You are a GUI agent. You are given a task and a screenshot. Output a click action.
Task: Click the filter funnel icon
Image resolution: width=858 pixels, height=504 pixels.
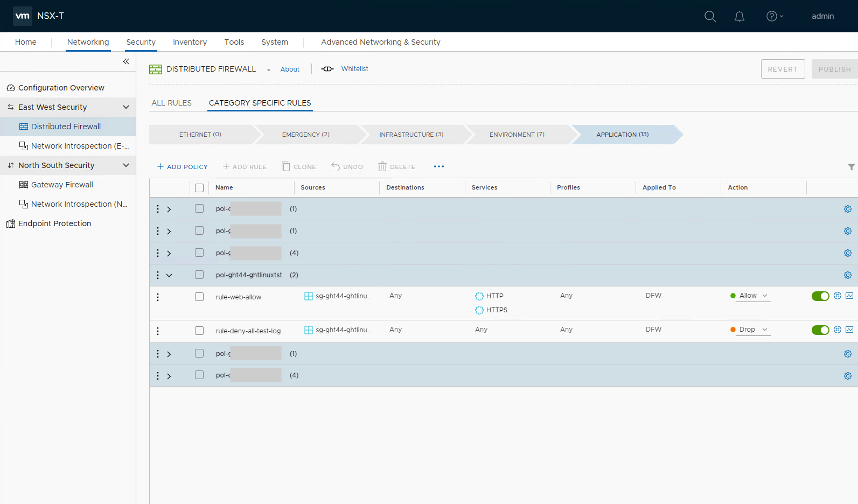click(x=851, y=167)
